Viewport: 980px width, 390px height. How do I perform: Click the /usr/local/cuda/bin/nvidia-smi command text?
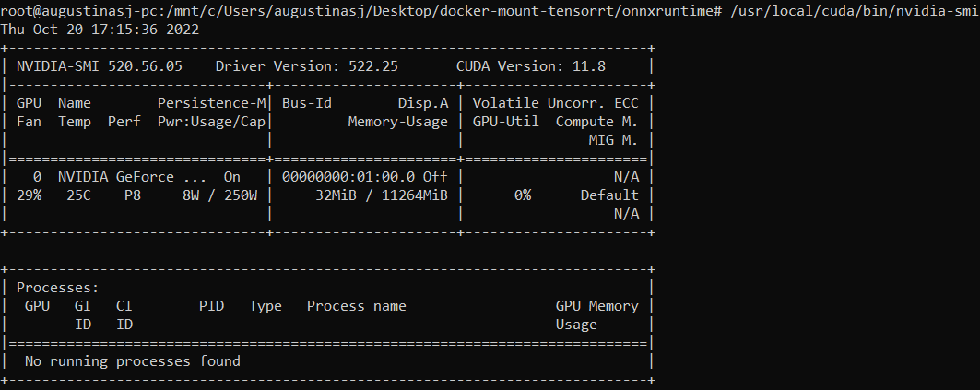[x=854, y=11]
